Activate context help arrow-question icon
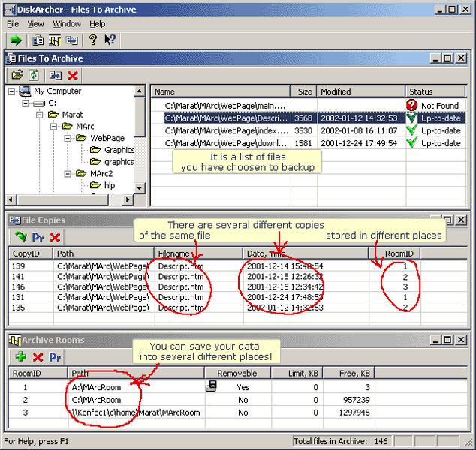This screenshot has height=450, width=476. coord(110,40)
